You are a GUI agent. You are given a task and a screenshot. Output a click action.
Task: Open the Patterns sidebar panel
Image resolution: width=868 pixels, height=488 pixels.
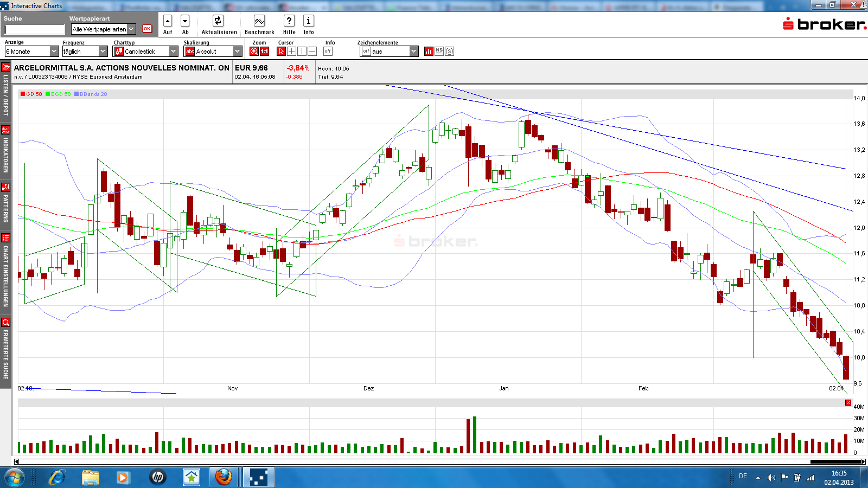click(x=5, y=187)
